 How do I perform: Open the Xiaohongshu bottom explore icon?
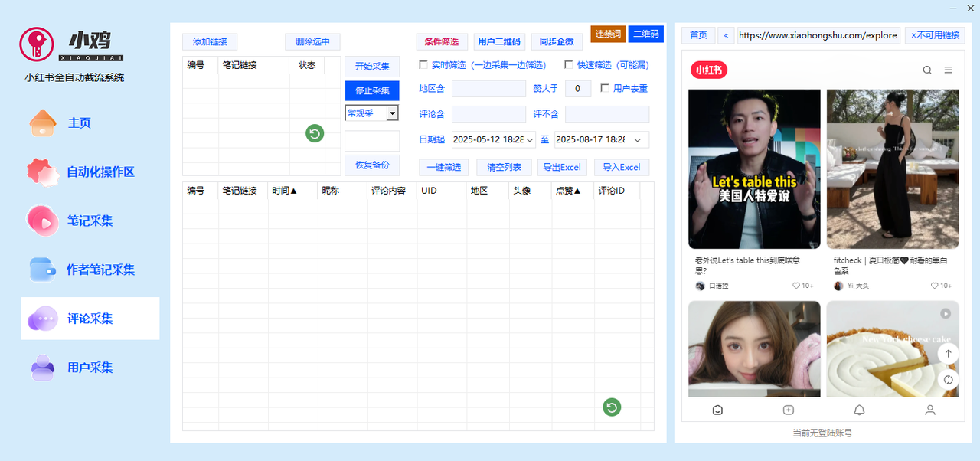tap(717, 410)
